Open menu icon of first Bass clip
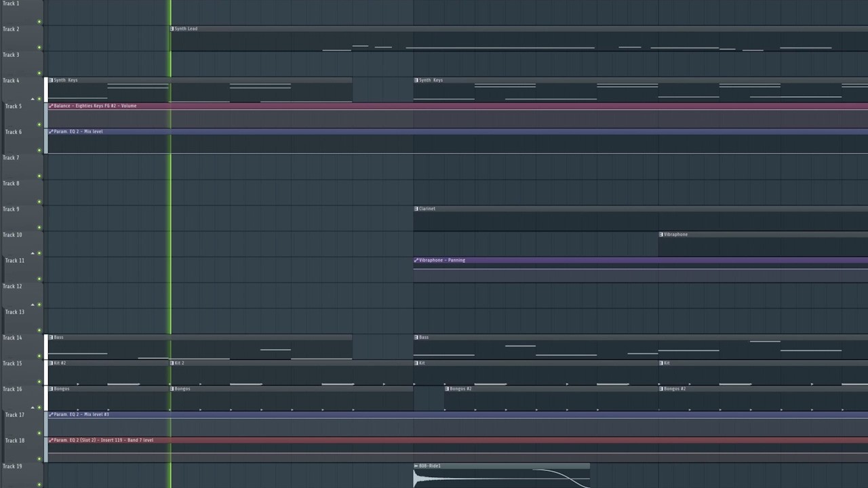The height and width of the screenshot is (488, 868). click(x=51, y=338)
